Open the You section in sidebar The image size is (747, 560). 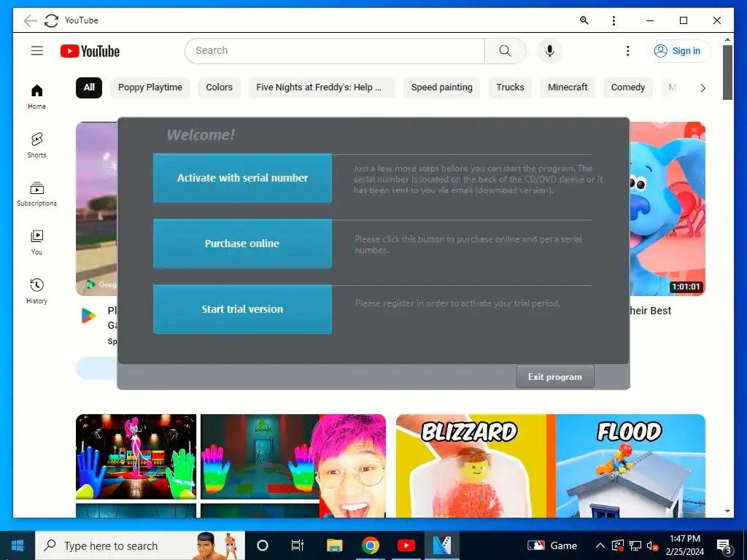click(x=36, y=242)
